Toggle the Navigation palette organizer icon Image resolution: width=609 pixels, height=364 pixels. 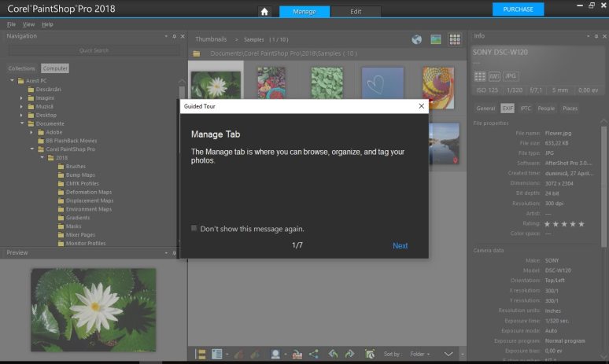point(201,354)
